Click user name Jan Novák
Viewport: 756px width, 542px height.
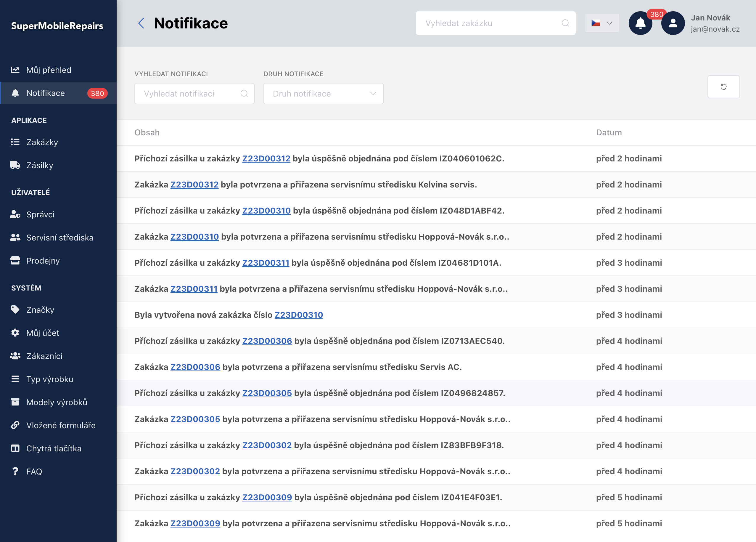[x=710, y=18]
